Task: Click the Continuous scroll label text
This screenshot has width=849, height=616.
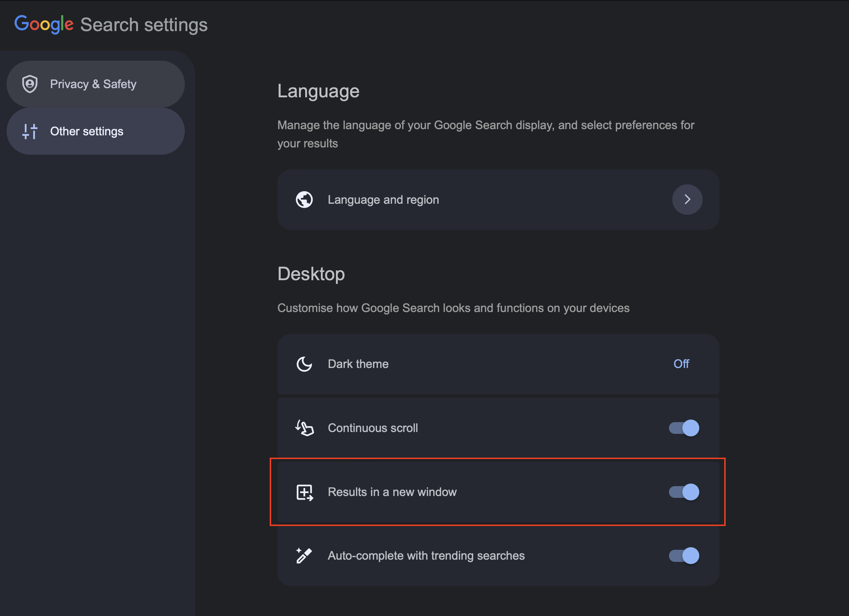Action: [373, 428]
